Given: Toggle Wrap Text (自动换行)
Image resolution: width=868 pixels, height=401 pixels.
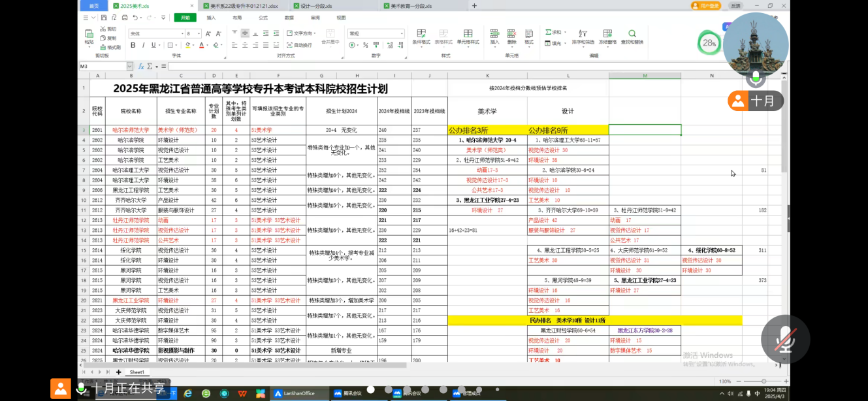Looking at the screenshot, I should (300, 45).
